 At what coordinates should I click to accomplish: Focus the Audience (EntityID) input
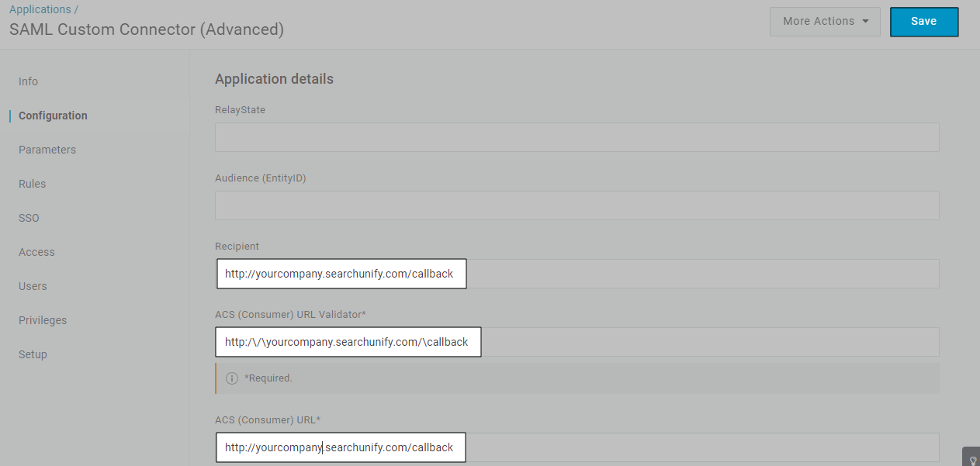577,205
